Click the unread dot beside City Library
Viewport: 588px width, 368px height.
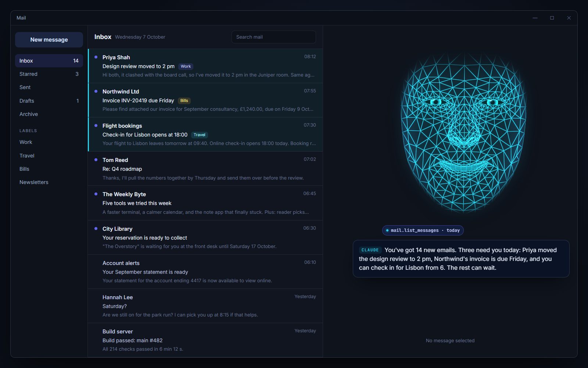[96, 229]
